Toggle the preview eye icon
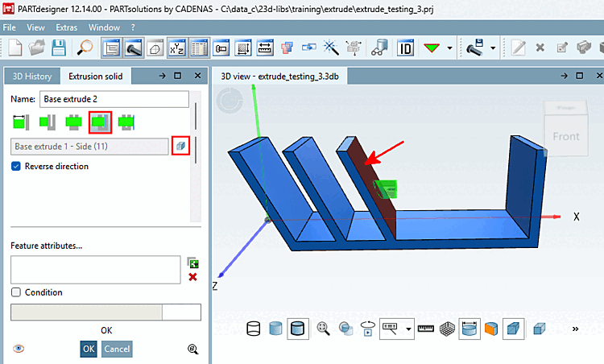 click(x=19, y=349)
